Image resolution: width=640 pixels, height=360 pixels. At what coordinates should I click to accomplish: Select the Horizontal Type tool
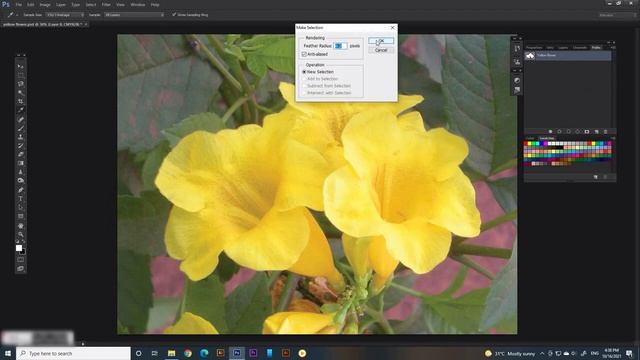pos(20,199)
